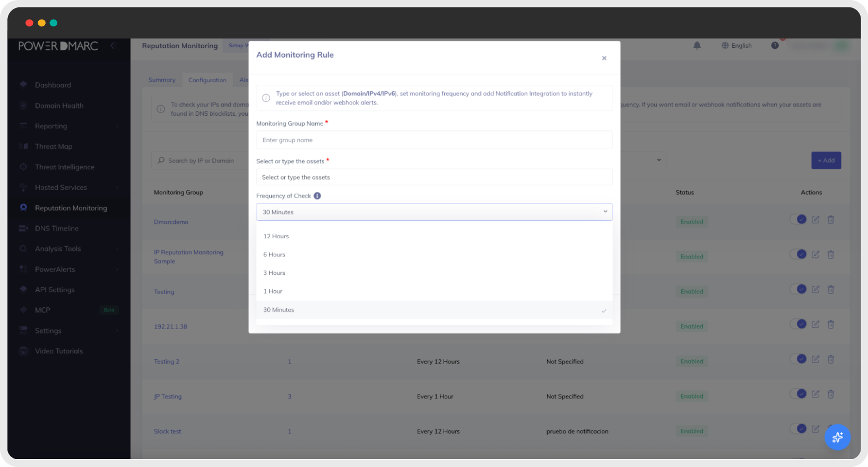Focus the Monitoring Group Name field

(434, 140)
